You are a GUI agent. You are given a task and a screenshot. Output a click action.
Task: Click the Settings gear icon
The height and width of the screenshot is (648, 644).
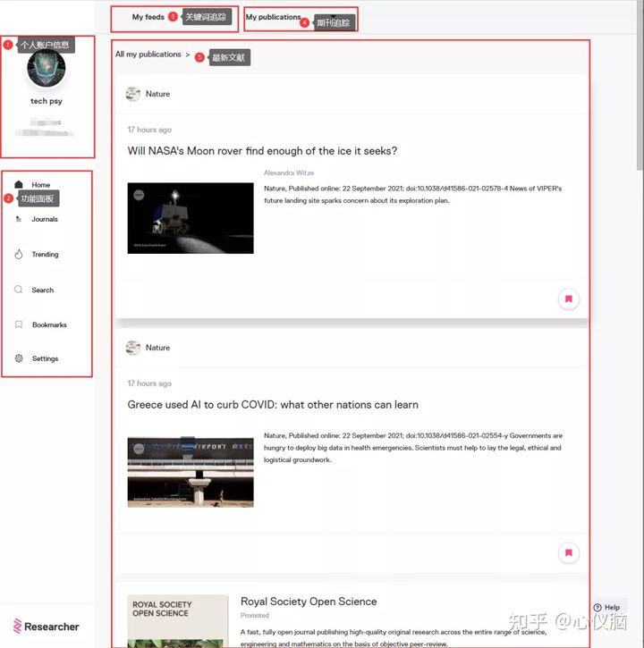point(19,358)
